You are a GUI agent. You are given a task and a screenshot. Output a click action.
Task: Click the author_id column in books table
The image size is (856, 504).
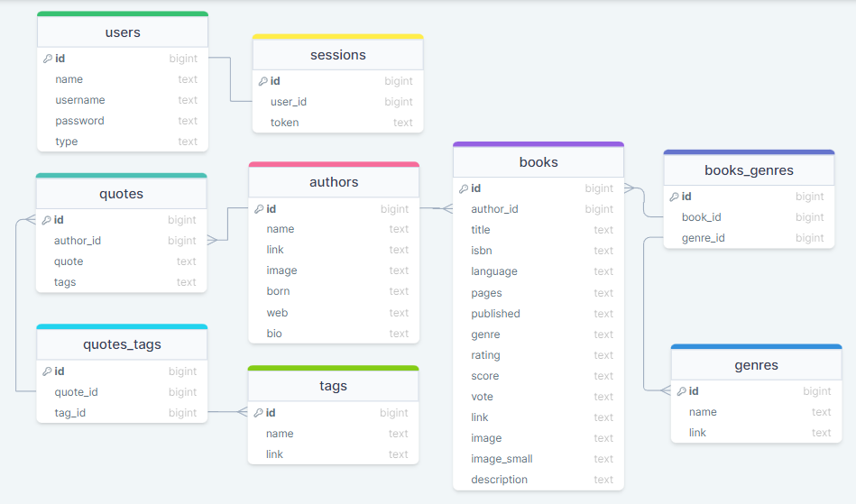click(538, 209)
